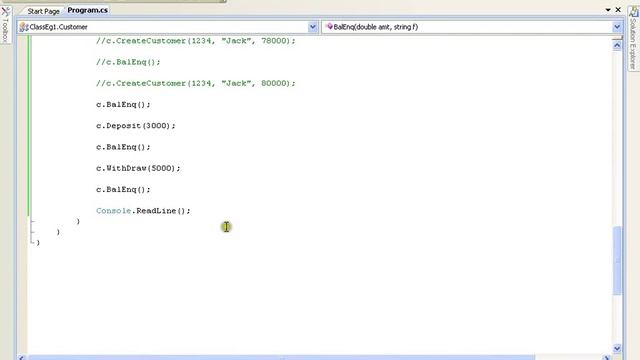Click the vertical scrollbar thumb

(x=617, y=260)
